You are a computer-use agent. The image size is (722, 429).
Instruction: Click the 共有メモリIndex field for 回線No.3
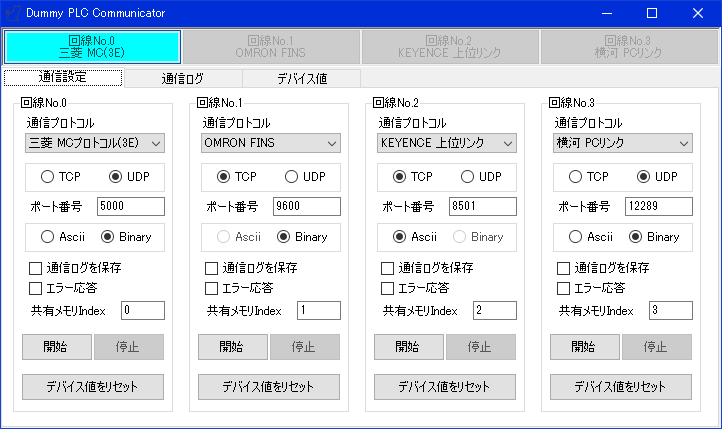tap(670, 311)
